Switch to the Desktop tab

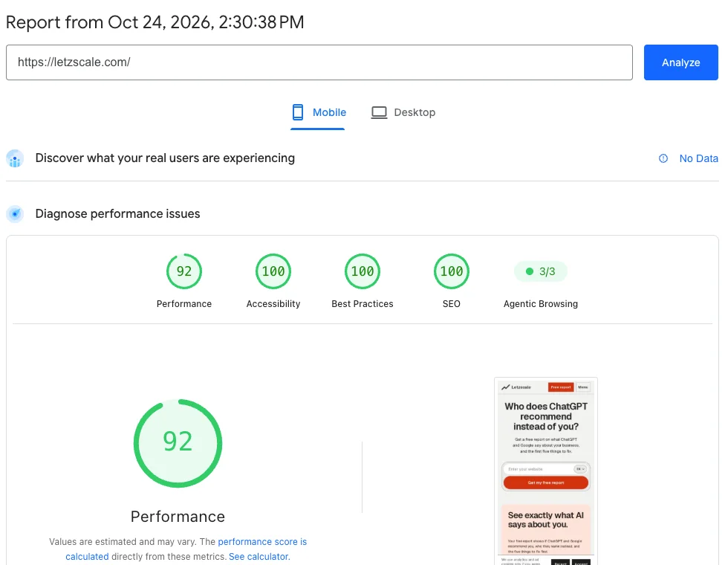(403, 112)
